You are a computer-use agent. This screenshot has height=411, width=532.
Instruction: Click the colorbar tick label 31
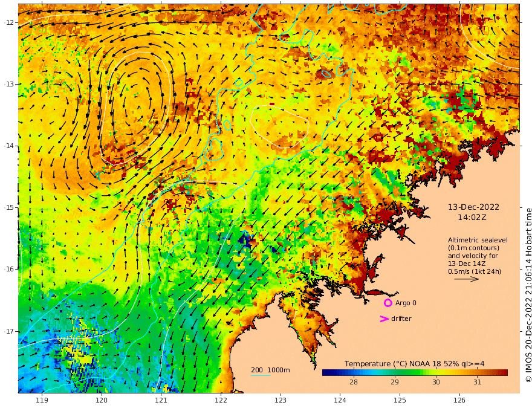click(x=478, y=382)
